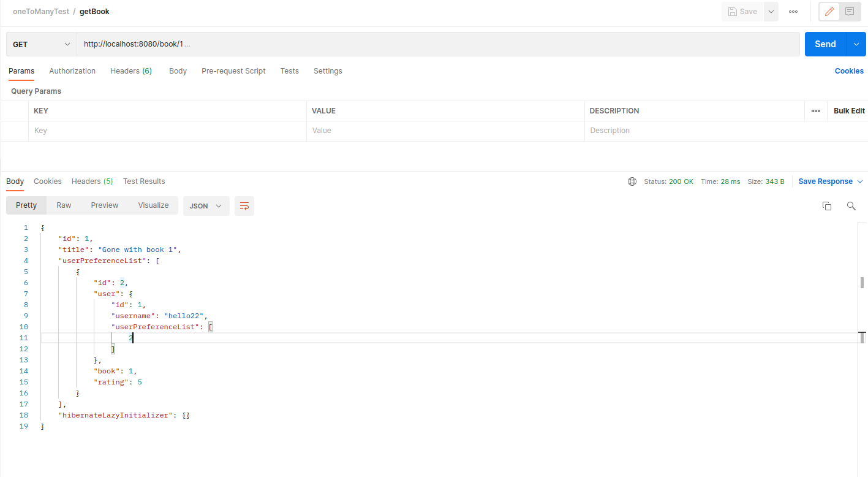Toggle the line wrap icon

click(x=244, y=206)
